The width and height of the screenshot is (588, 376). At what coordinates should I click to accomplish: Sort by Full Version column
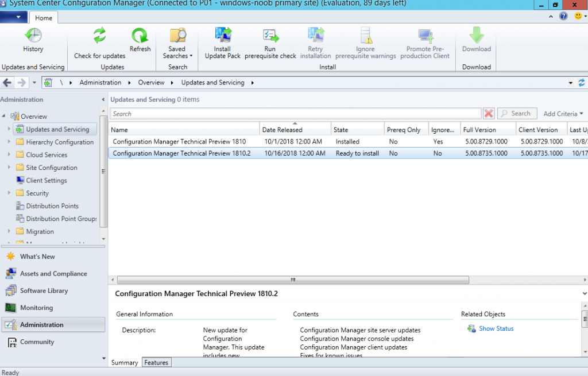coord(488,130)
